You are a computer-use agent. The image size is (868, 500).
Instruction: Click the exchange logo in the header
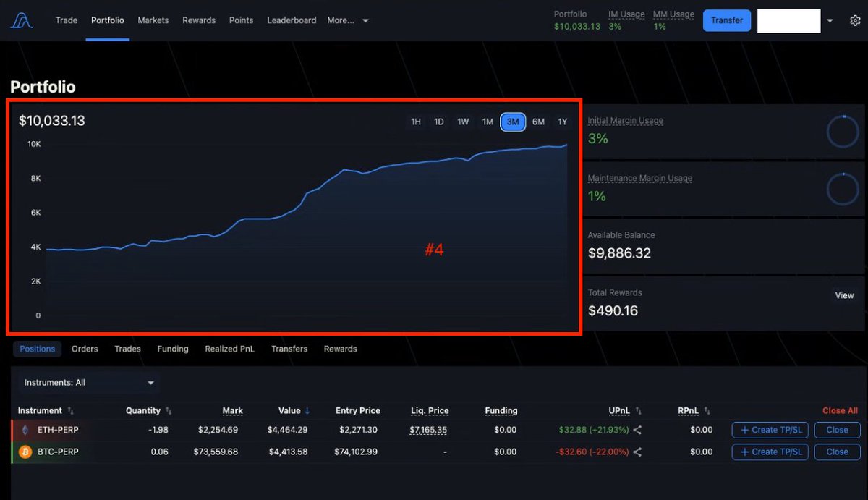click(22, 21)
